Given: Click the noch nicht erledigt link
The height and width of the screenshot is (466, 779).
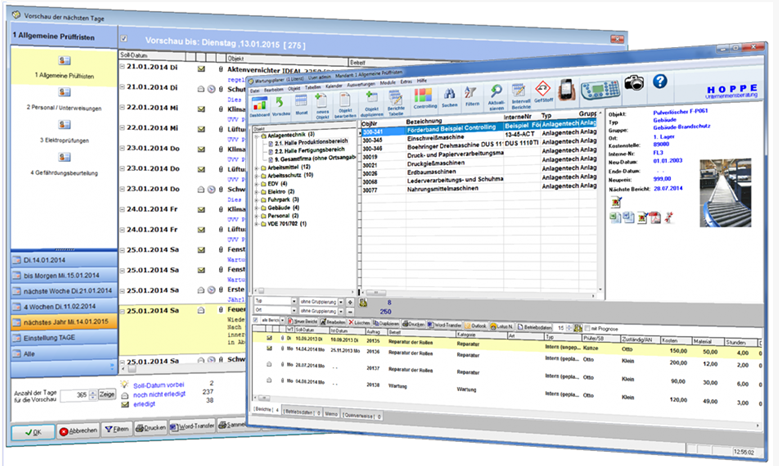Looking at the screenshot, I should 159,394.
